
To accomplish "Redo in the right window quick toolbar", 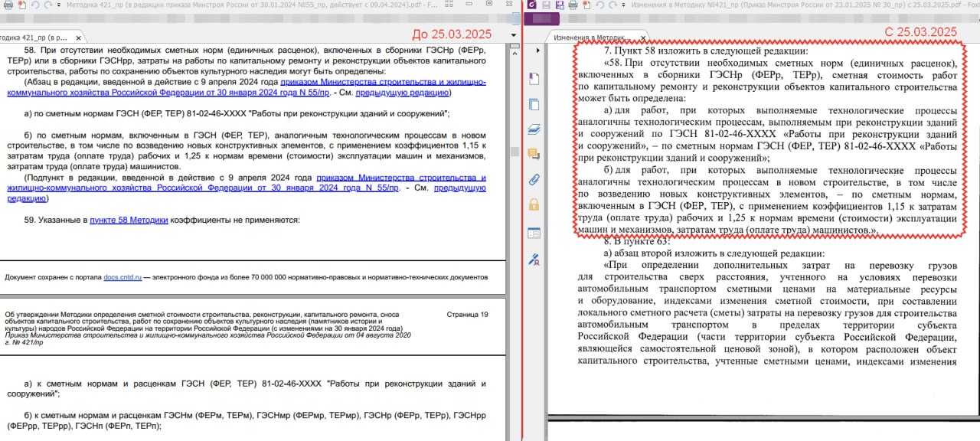I will pos(614,5).
